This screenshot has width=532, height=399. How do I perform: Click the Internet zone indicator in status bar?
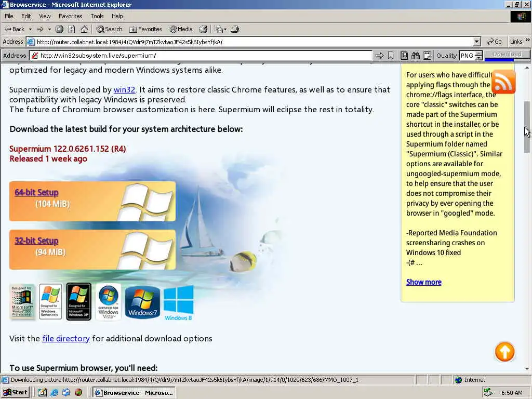pos(470,380)
